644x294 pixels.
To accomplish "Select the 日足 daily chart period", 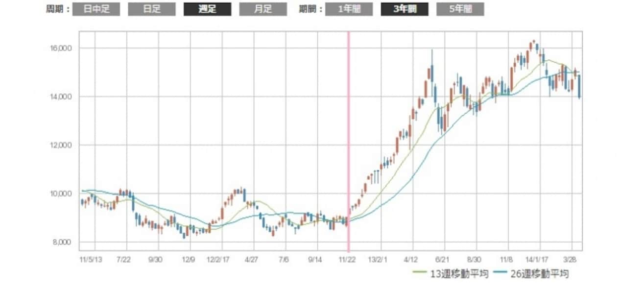I will (152, 9).
